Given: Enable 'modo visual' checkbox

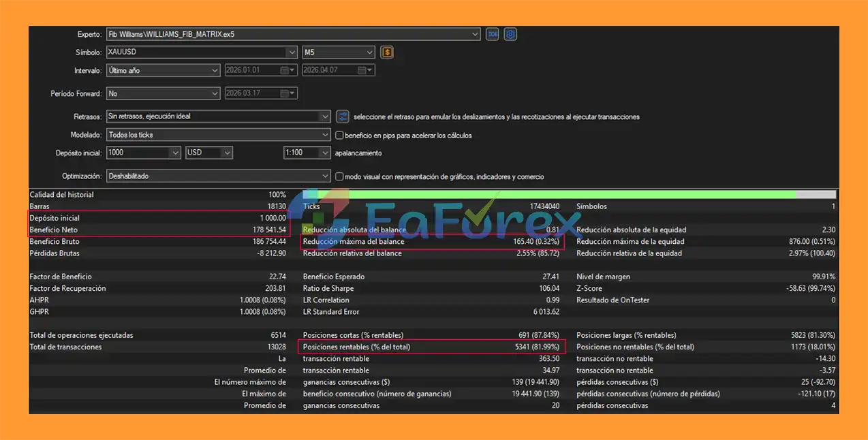Looking at the screenshot, I should point(339,176).
